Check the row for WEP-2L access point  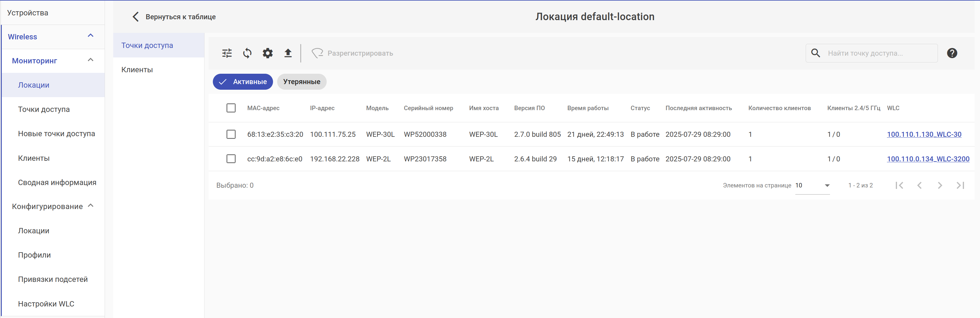[x=231, y=159]
